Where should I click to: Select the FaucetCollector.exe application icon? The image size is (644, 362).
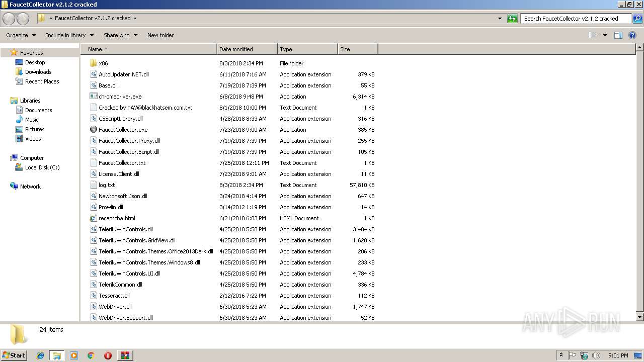pos(93,130)
